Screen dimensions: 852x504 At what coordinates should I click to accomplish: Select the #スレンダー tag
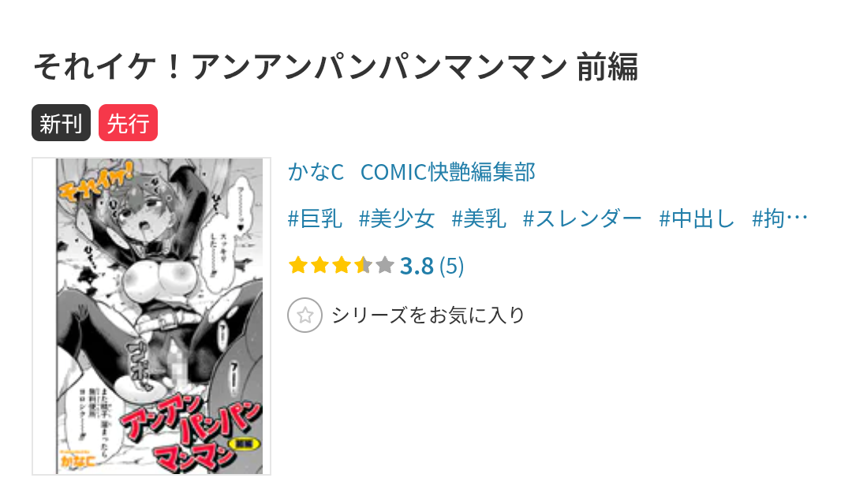(582, 218)
